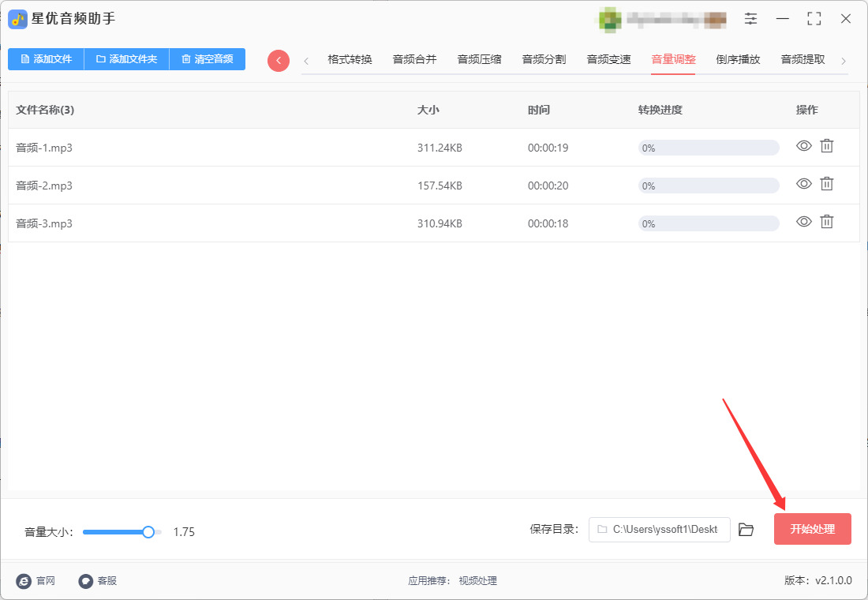The width and height of the screenshot is (868, 600).
Task: Preview 音频-1.mp3 with the eye icon
Action: click(x=804, y=146)
